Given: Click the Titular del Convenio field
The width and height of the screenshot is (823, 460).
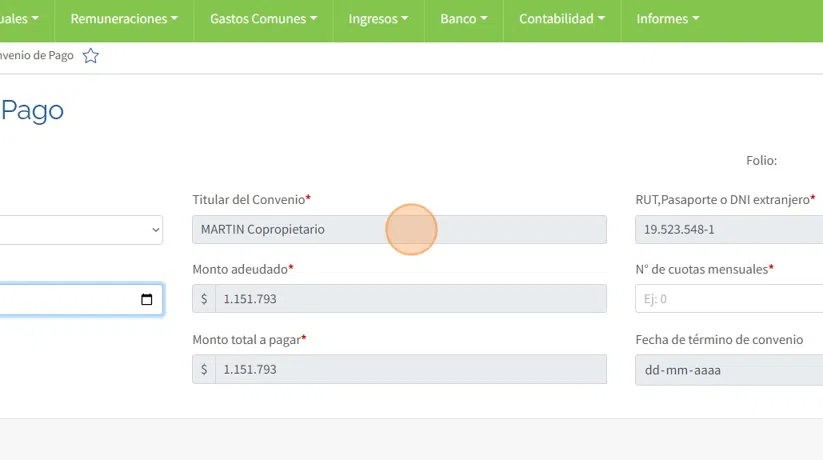Looking at the screenshot, I should point(399,230).
